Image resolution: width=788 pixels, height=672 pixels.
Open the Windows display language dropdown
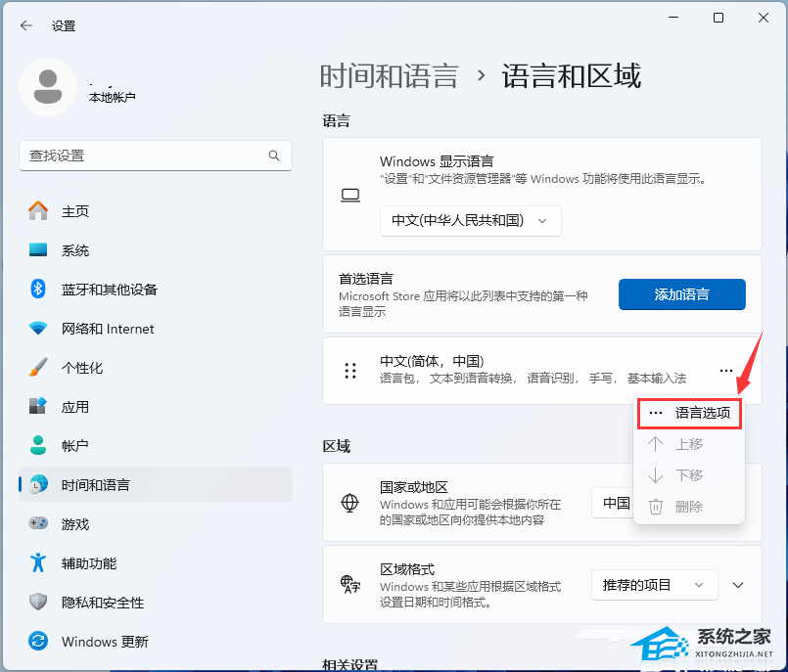471,220
